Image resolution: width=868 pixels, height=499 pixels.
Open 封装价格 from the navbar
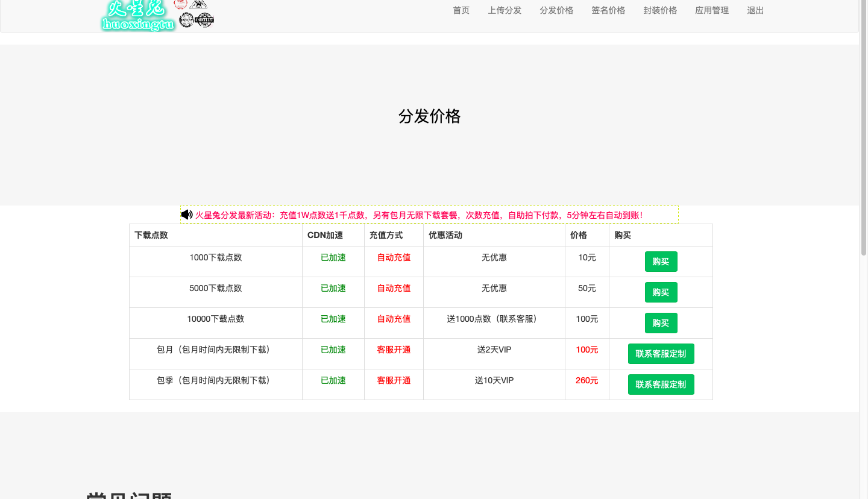660,10
